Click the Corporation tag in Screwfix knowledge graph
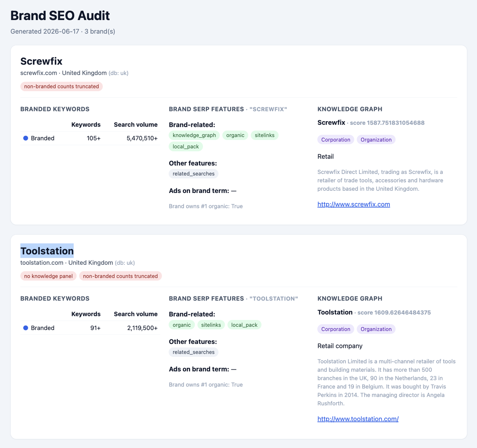 336,140
